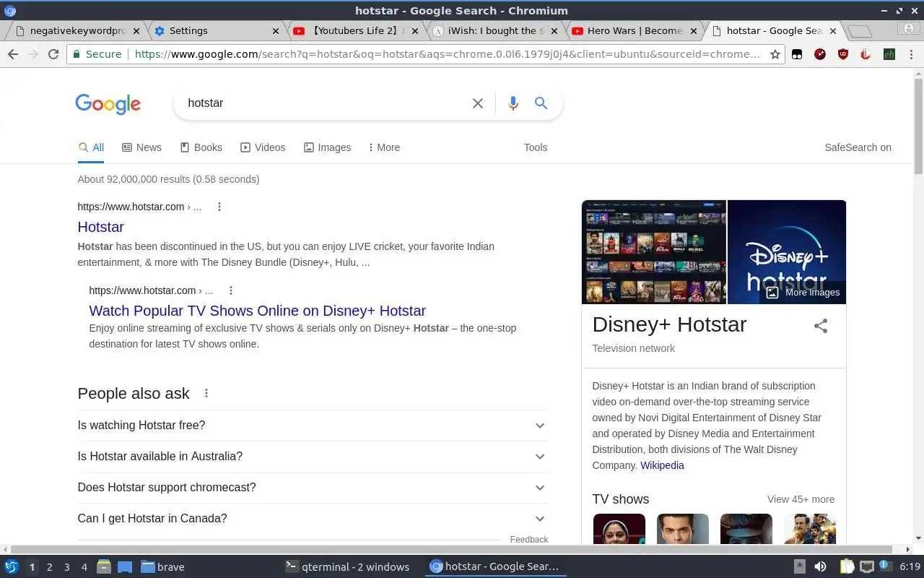The height and width of the screenshot is (578, 924).
Task: Click the red and white swirl extension icon
Action: 866,54
